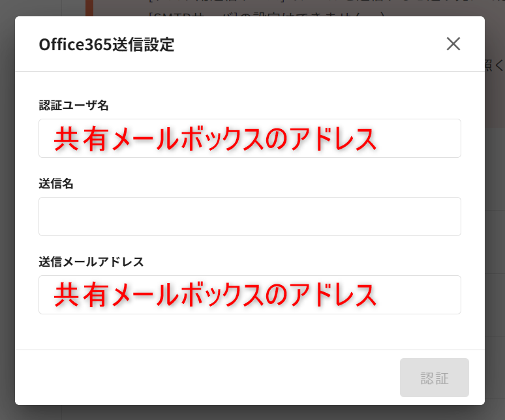Click red 共有メールボックスのアドレス text under 認証ユーザ名

click(215, 139)
